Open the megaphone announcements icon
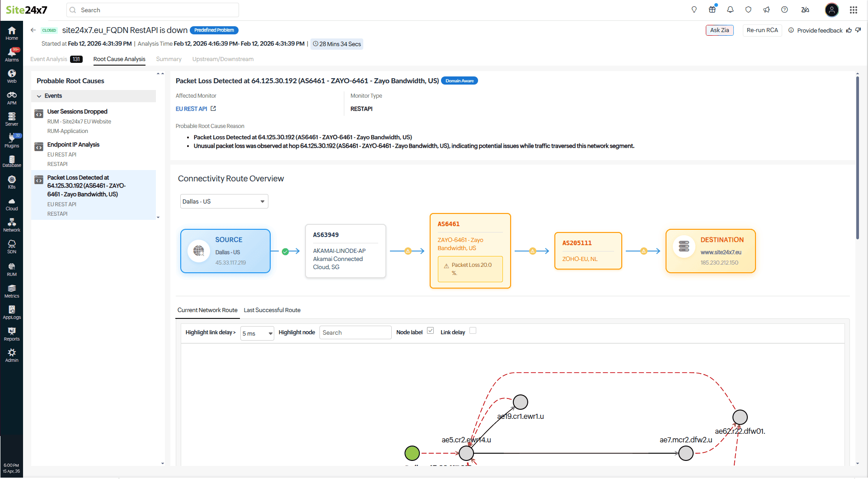Screen dimensions: 868x479 click(766, 9)
